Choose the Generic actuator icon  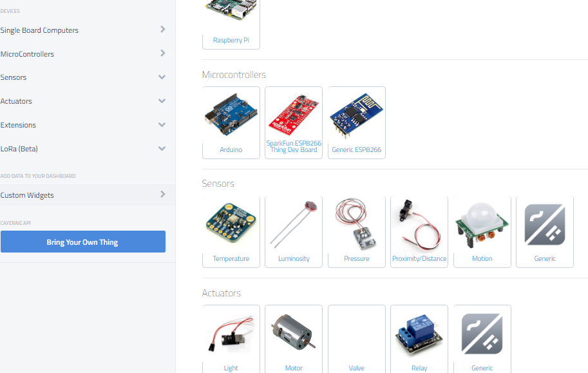pos(482,334)
